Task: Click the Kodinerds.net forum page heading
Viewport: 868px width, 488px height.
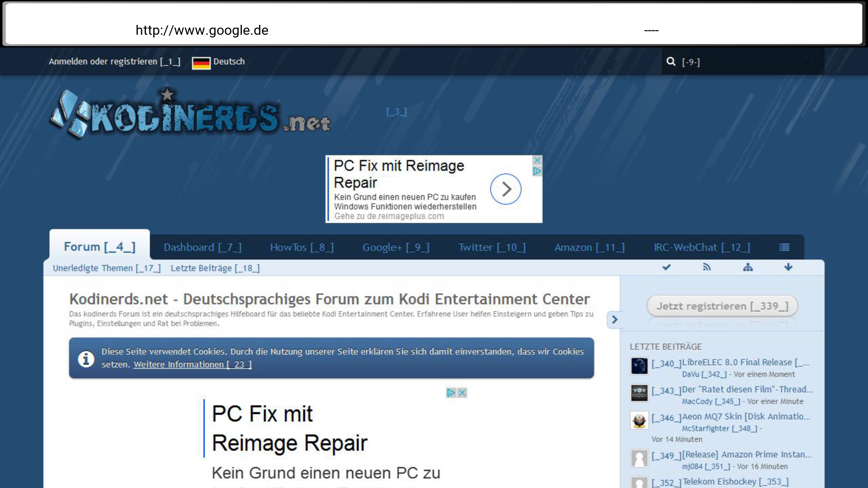Action: click(x=330, y=299)
